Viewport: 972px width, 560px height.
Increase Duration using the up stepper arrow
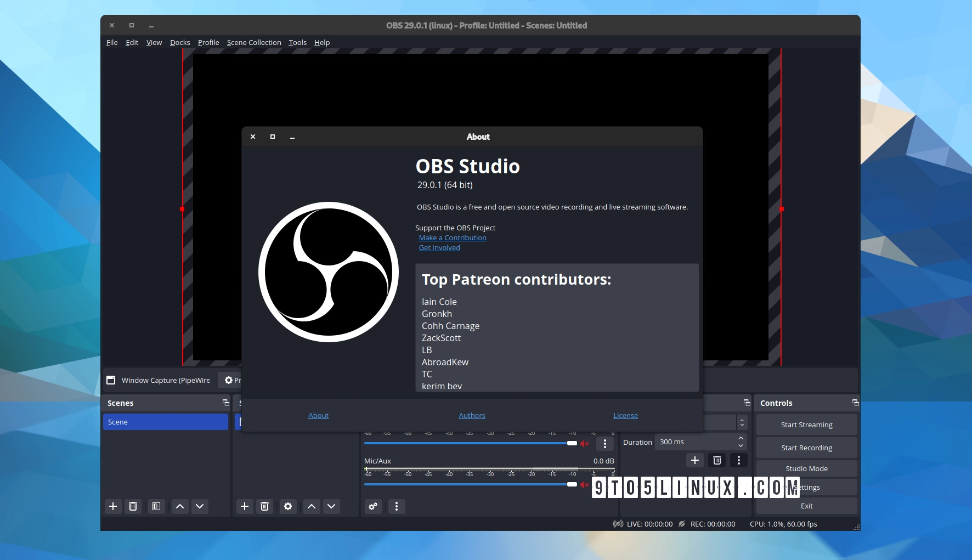(741, 438)
